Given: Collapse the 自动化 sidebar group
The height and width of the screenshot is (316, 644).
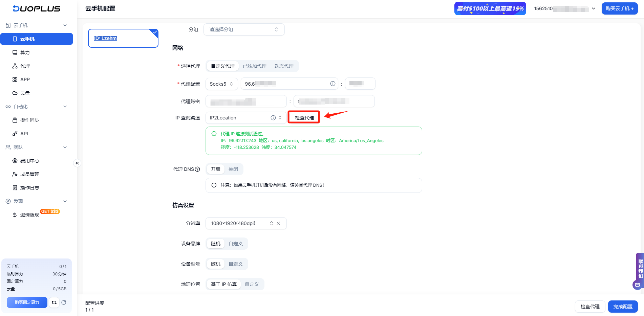Looking at the screenshot, I should 65,107.
